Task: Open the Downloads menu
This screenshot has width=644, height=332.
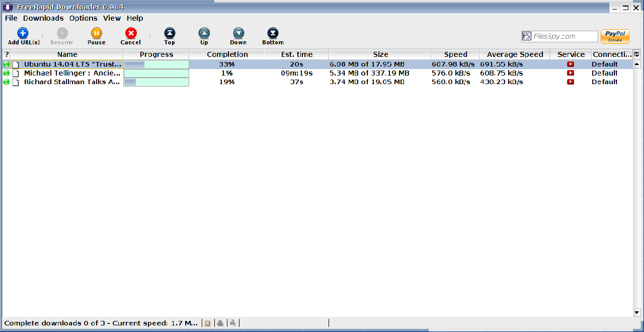Action: point(43,18)
